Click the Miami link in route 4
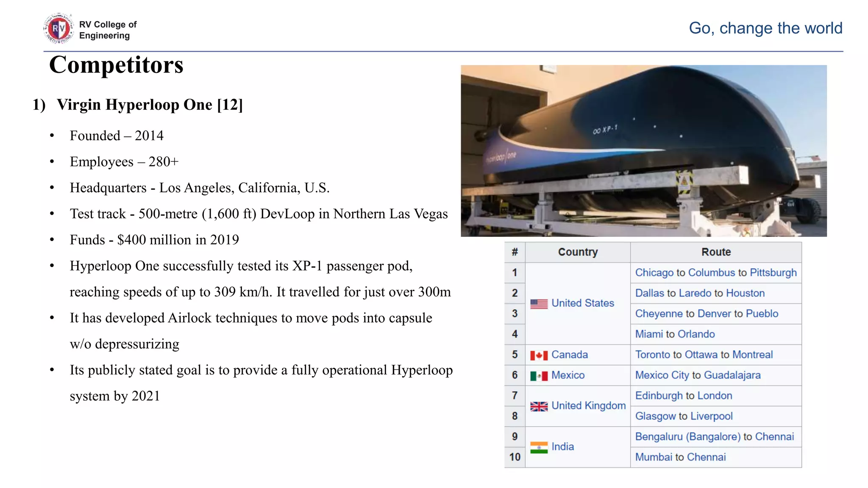The width and height of the screenshot is (868, 488). (x=649, y=334)
